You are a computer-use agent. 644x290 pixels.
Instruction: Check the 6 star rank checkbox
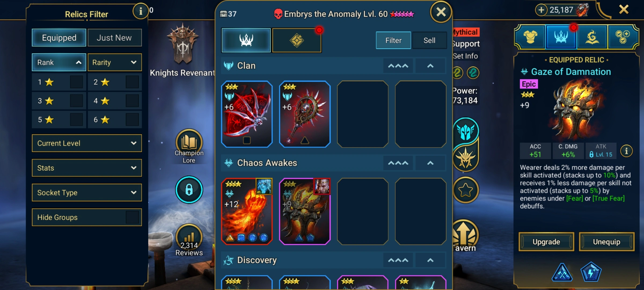(132, 119)
